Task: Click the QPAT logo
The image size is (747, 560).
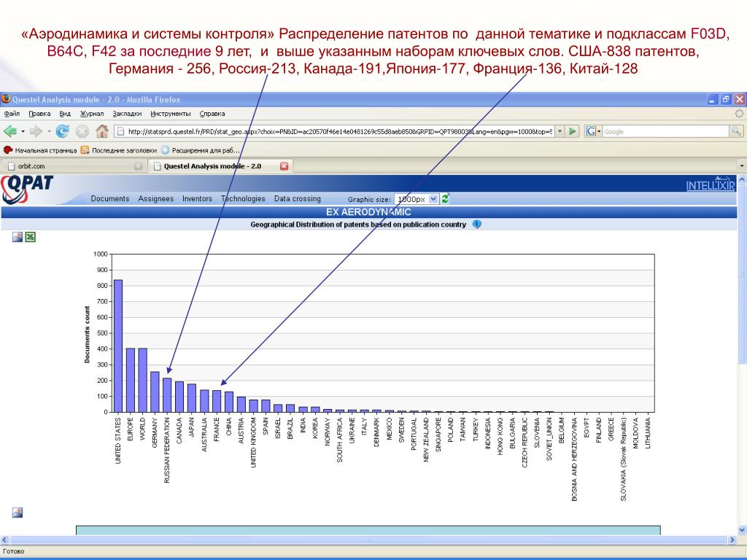Action: (x=27, y=189)
